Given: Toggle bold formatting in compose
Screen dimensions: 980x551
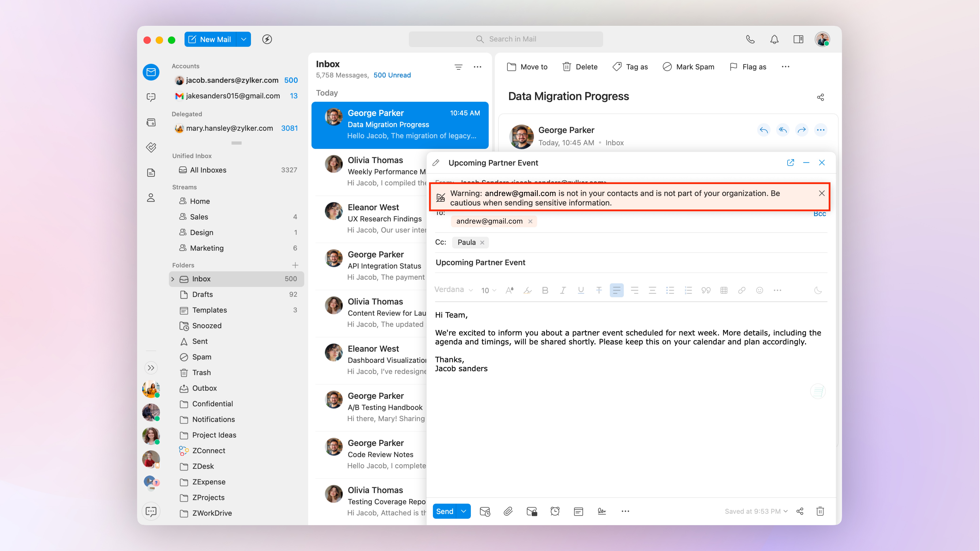Looking at the screenshot, I should tap(545, 290).
